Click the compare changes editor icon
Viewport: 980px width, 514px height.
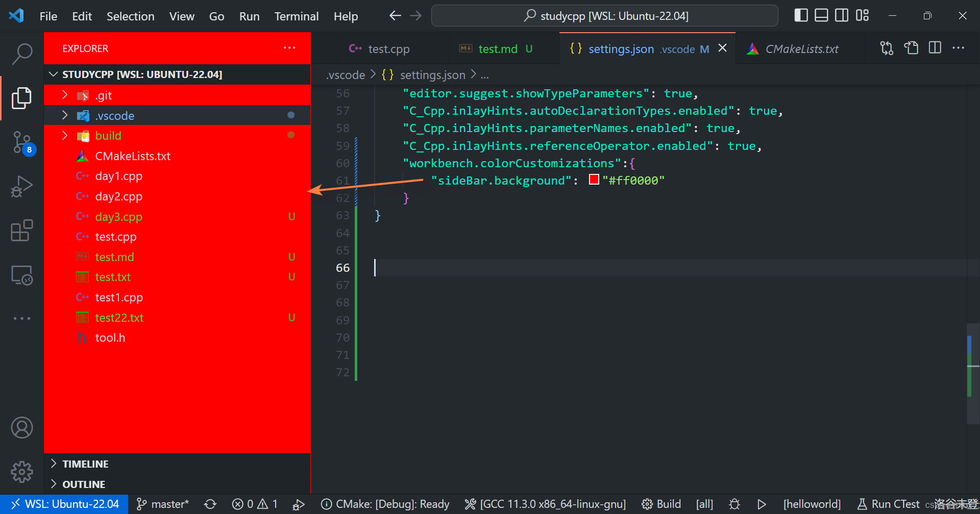point(887,48)
